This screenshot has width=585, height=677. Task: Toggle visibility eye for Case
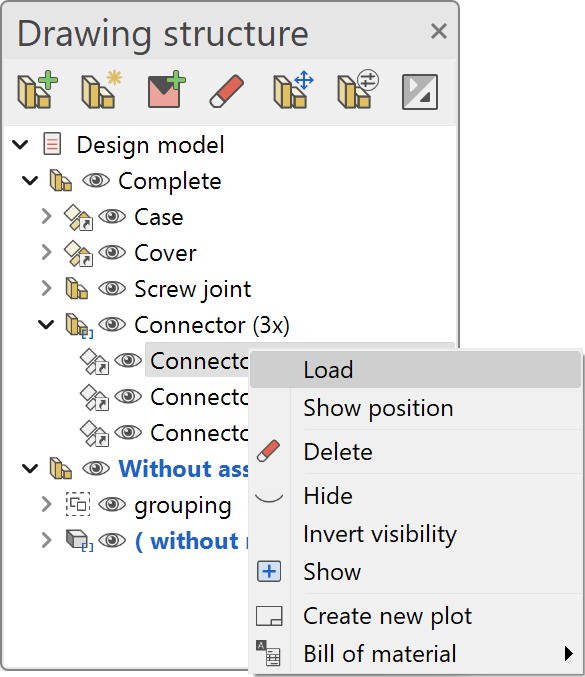click(x=112, y=216)
